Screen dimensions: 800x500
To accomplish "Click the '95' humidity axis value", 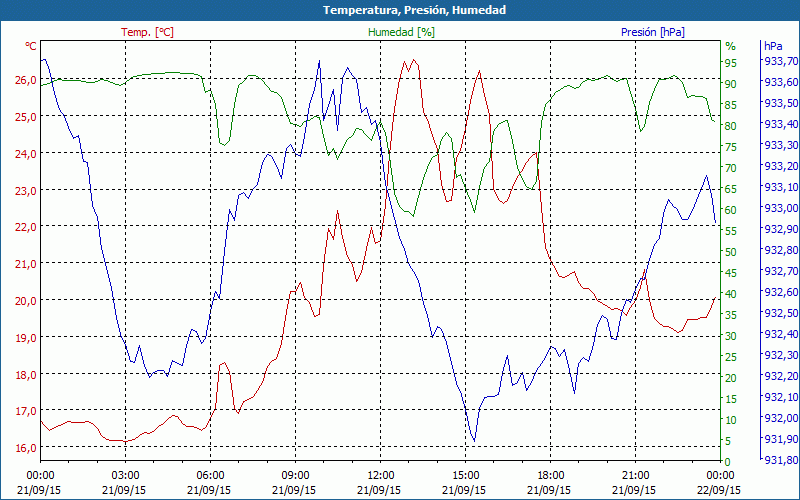I will (x=731, y=63).
